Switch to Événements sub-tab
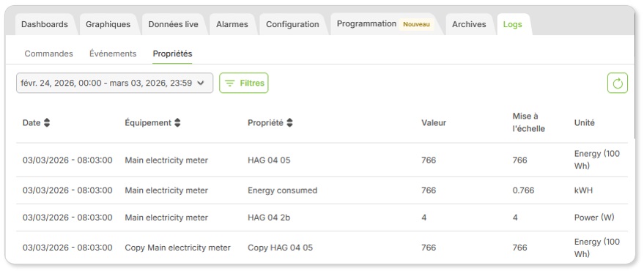The image size is (644, 271). click(113, 53)
